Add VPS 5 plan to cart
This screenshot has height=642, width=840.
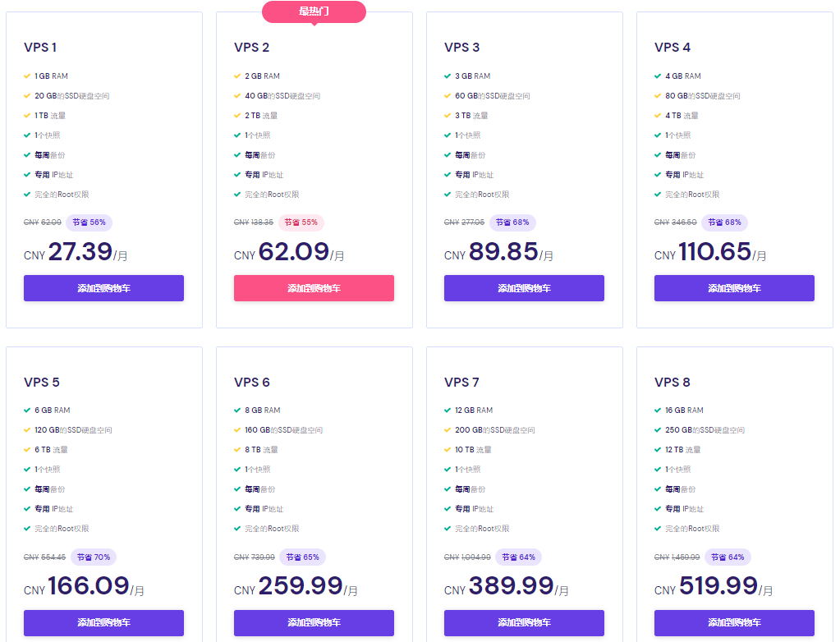[x=103, y=622]
